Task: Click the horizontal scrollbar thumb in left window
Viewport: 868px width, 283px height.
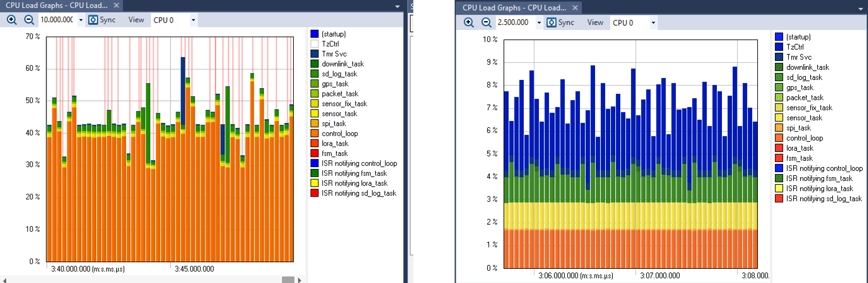Action: (288, 280)
